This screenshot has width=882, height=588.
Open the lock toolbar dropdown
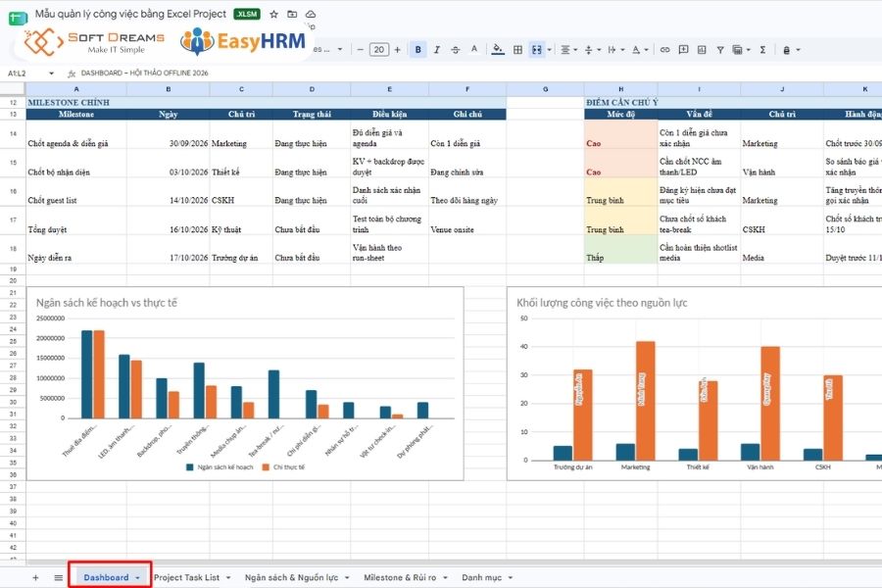coord(791,50)
